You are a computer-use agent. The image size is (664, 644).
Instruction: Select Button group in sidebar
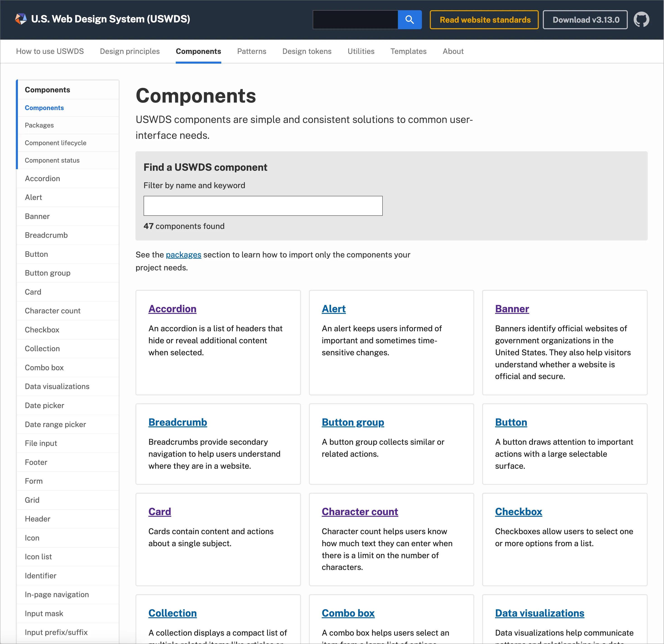(x=68, y=273)
